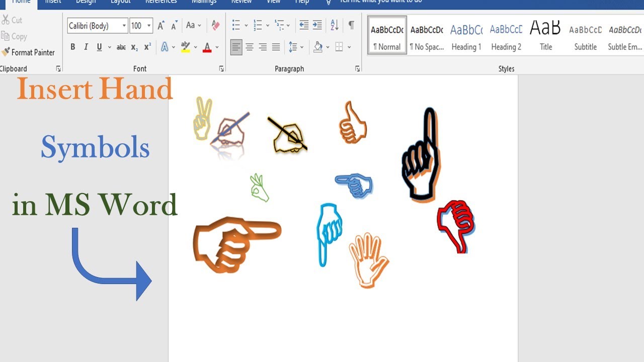
Task: Toggle underline formatting
Action: pyautogui.click(x=99, y=47)
